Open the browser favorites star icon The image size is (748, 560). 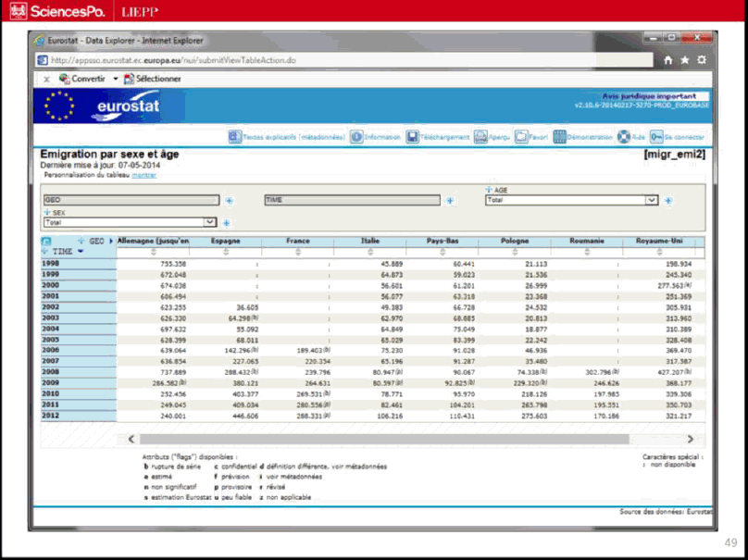tap(684, 60)
